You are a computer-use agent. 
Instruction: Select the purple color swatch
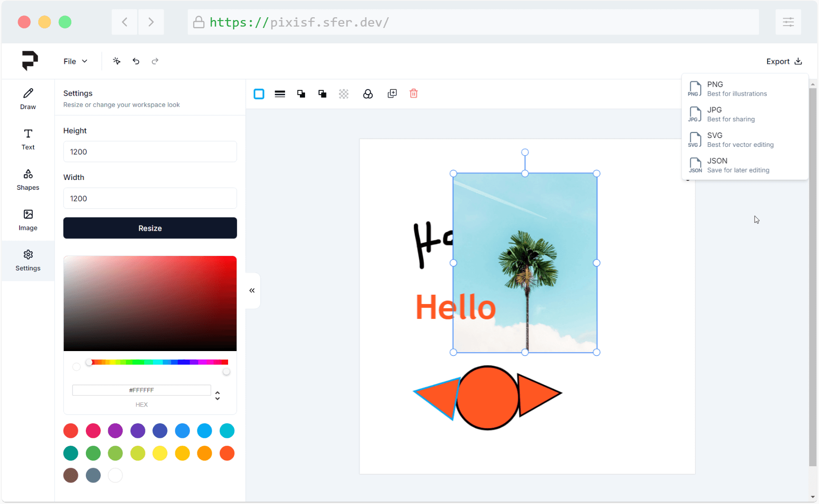(115, 431)
